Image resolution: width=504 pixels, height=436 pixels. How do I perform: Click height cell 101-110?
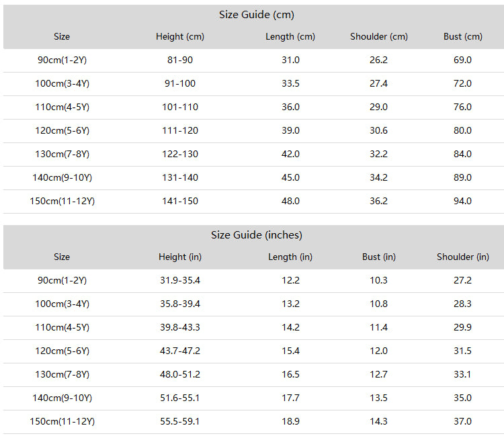coord(179,107)
